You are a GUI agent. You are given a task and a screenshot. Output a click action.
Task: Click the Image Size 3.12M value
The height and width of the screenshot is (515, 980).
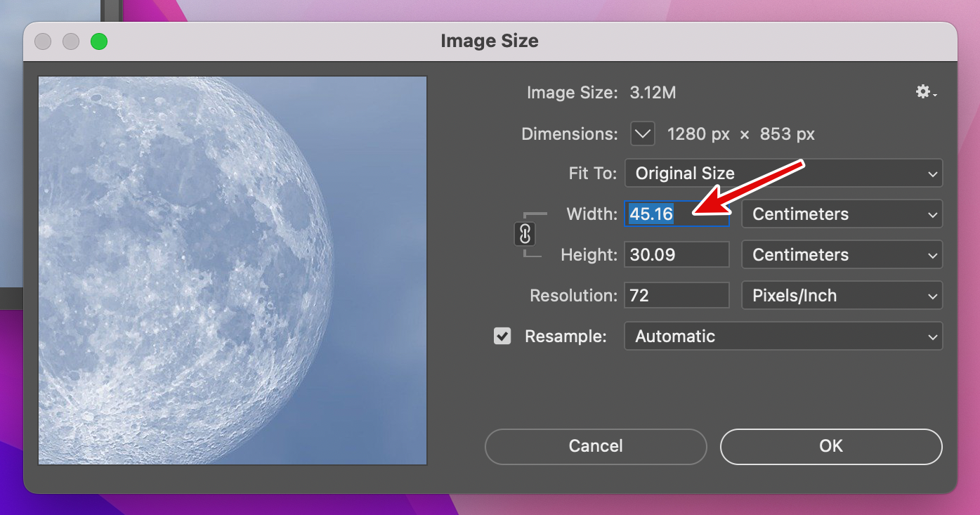(653, 93)
